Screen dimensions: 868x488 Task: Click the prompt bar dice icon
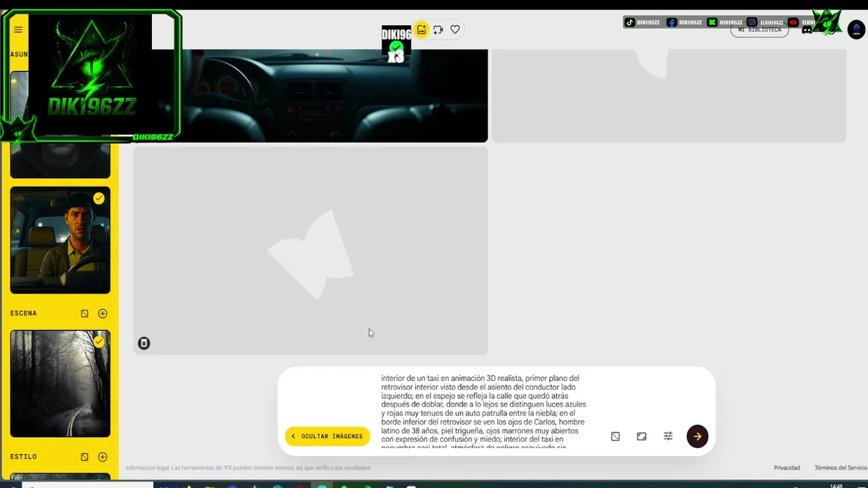(x=615, y=436)
